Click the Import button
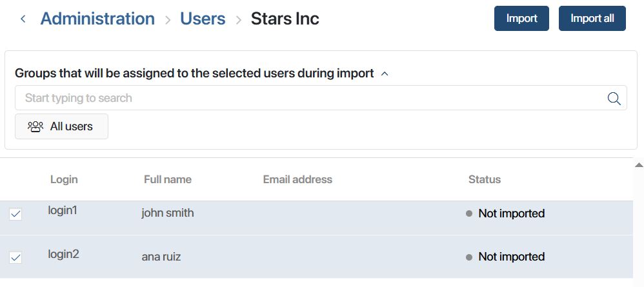The width and height of the screenshot is (644, 287). tap(521, 19)
